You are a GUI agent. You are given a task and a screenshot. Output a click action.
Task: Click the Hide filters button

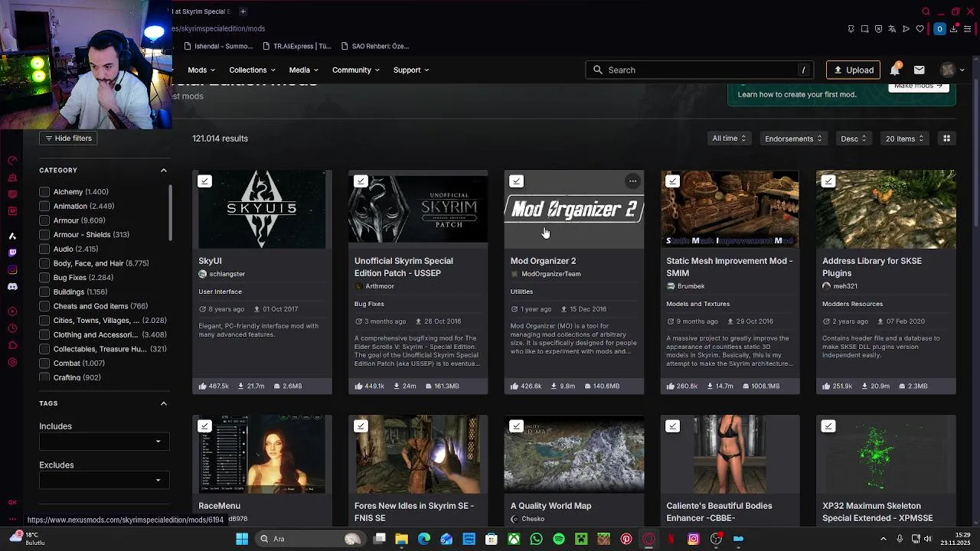tap(67, 139)
